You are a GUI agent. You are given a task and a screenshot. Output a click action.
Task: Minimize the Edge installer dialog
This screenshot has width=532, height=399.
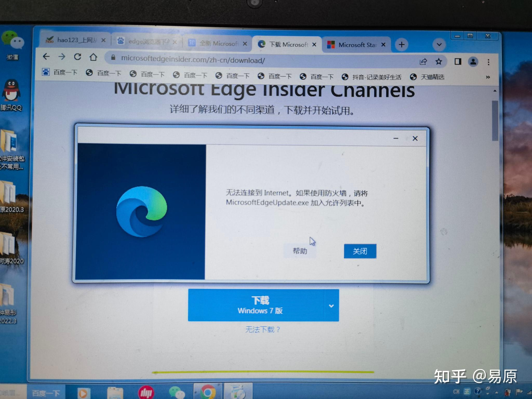pos(396,138)
